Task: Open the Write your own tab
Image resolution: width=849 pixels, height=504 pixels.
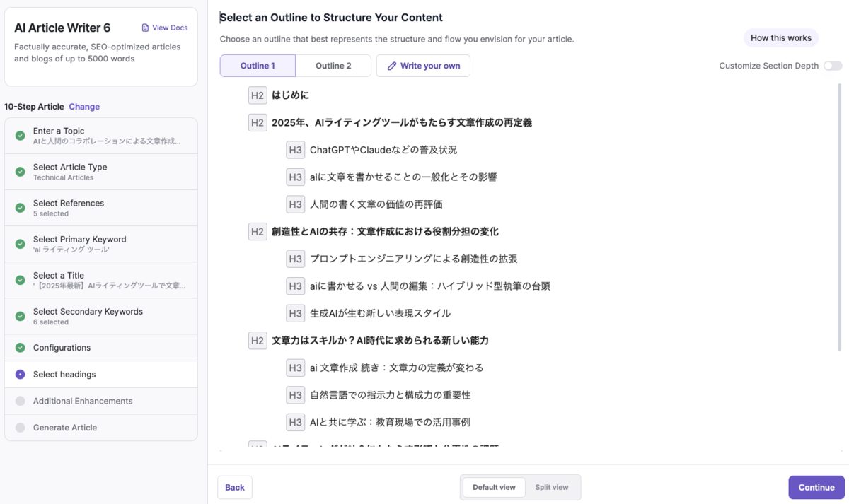Action: click(423, 66)
